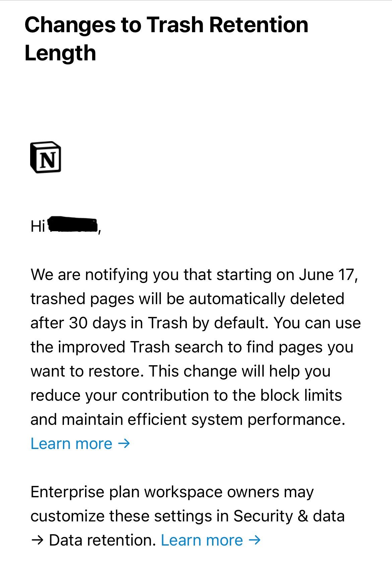This screenshot has width=392, height=563.
Task: Click the word Length in the title
Action: tap(60, 54)
